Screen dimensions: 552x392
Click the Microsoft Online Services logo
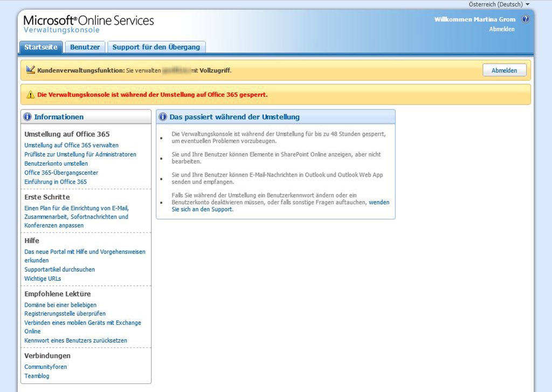click(x=89, y=20)
